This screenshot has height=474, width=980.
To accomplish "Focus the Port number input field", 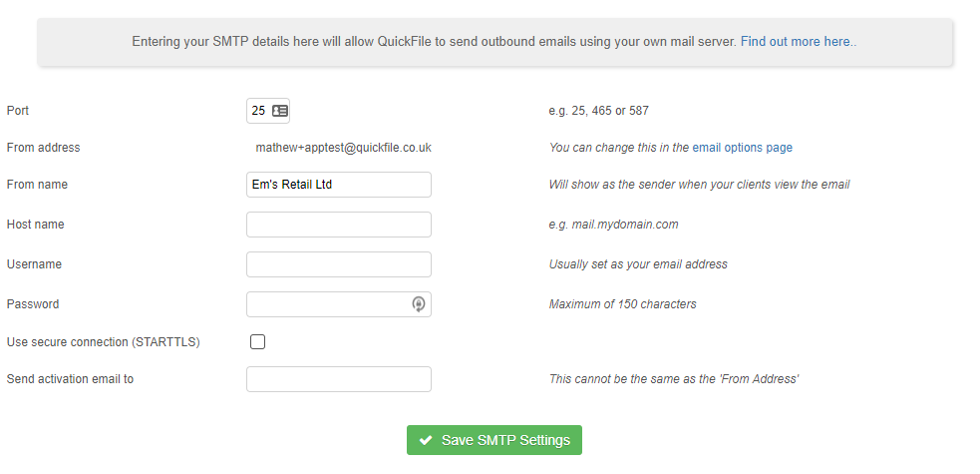I will point(258,111).
